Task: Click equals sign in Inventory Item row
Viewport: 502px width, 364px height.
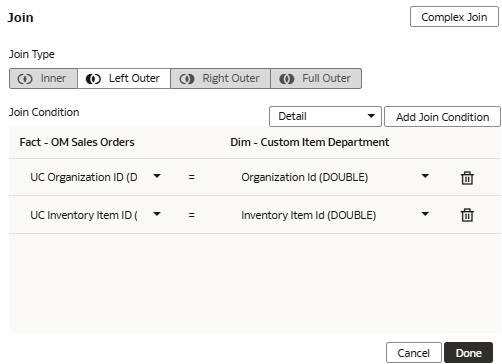Action: click(191, 215)
